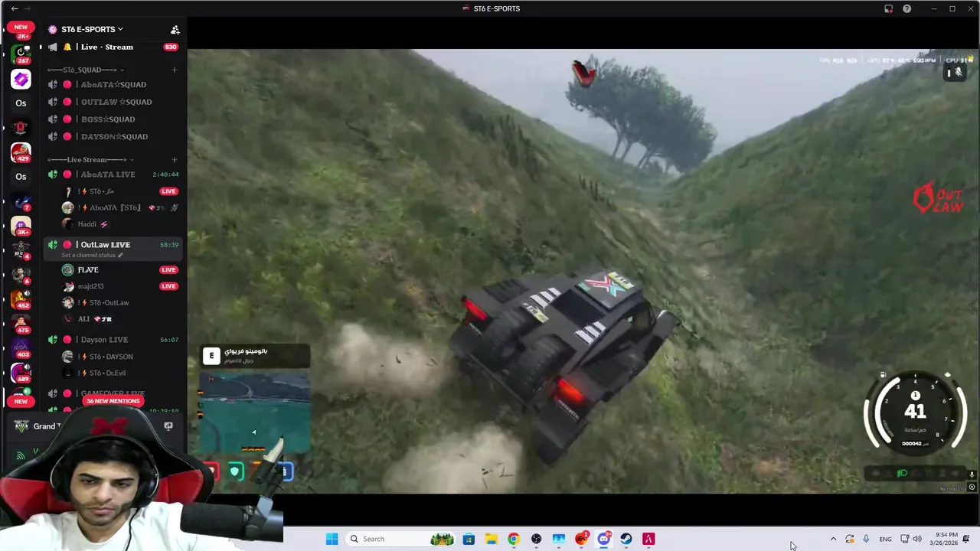Create channel in Live Stream category
The height and width of the screenshot is (551, 980).
click(175, 159)
